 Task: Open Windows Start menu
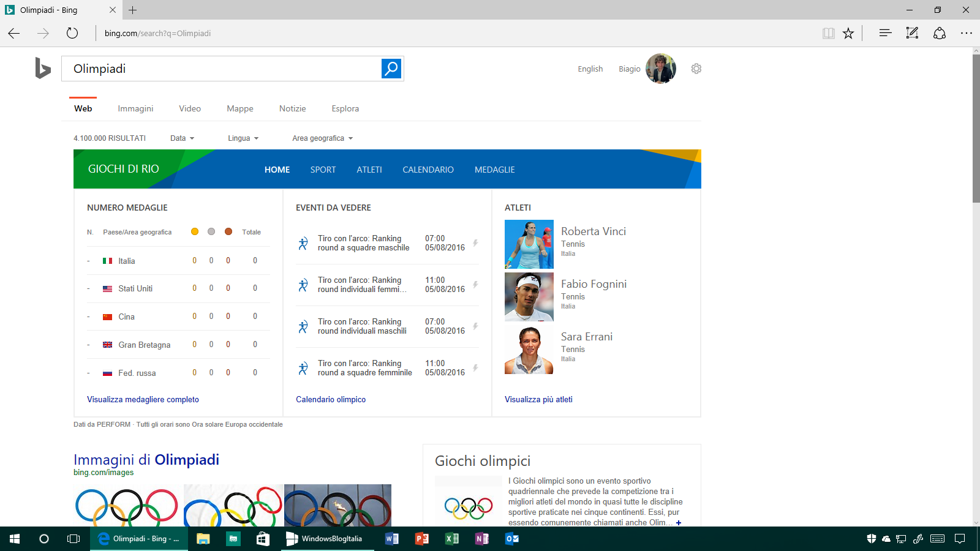click(15, 539)
